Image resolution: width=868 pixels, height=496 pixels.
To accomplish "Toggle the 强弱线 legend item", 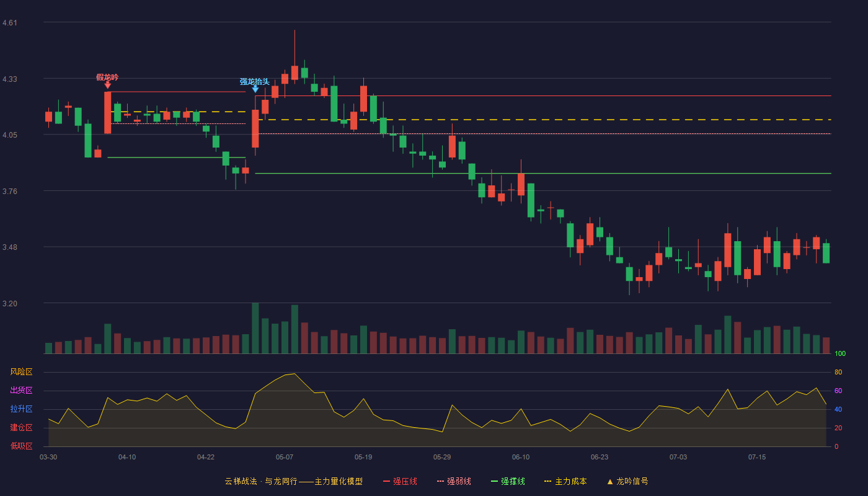I will click(454, 481).
